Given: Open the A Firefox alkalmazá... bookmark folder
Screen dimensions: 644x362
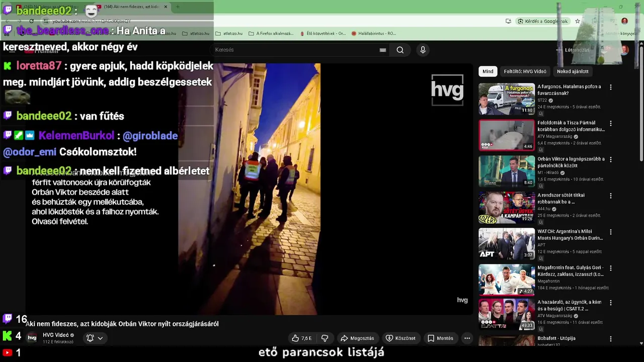Looking at the screenshot, I should pyautogui.click(x=271, y=34).
